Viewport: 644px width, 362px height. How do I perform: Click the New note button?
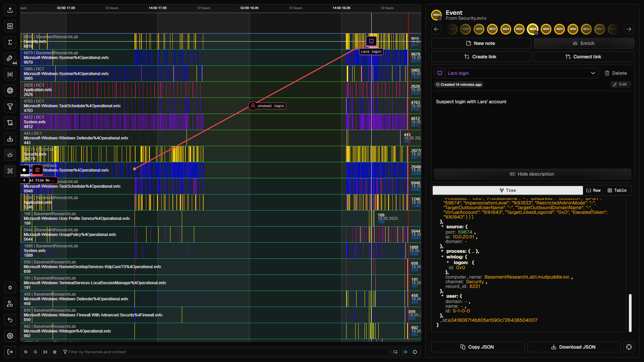pos(481,43)
